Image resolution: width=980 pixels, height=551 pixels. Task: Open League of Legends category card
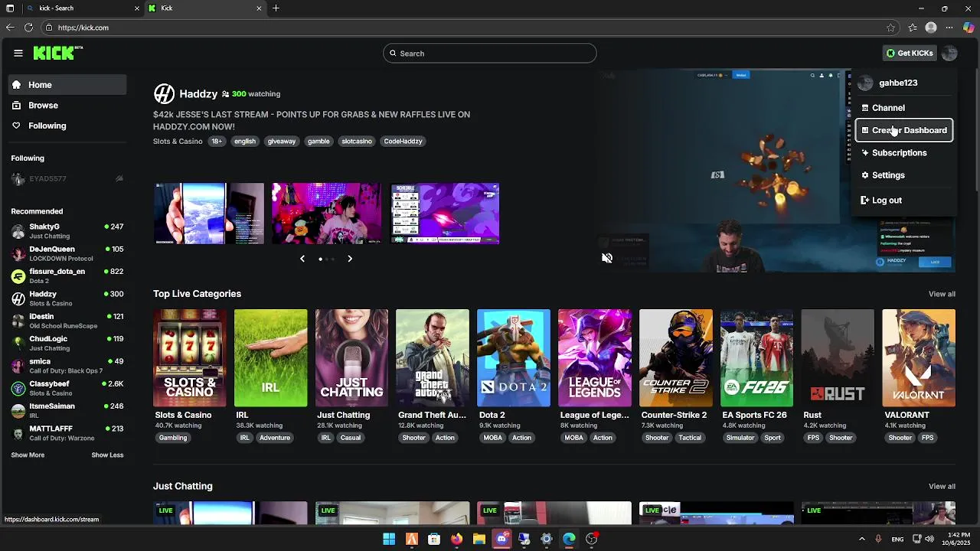(595, 358)
